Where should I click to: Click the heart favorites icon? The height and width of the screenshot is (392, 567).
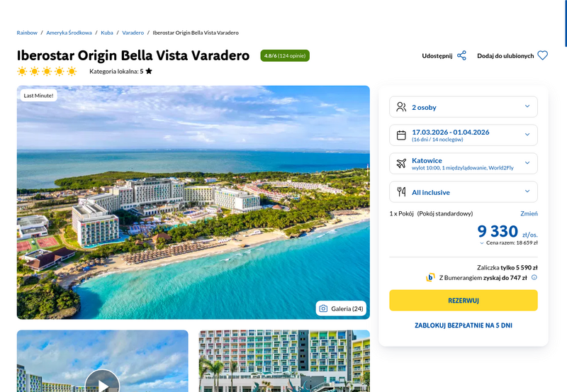tap(542, 55)
